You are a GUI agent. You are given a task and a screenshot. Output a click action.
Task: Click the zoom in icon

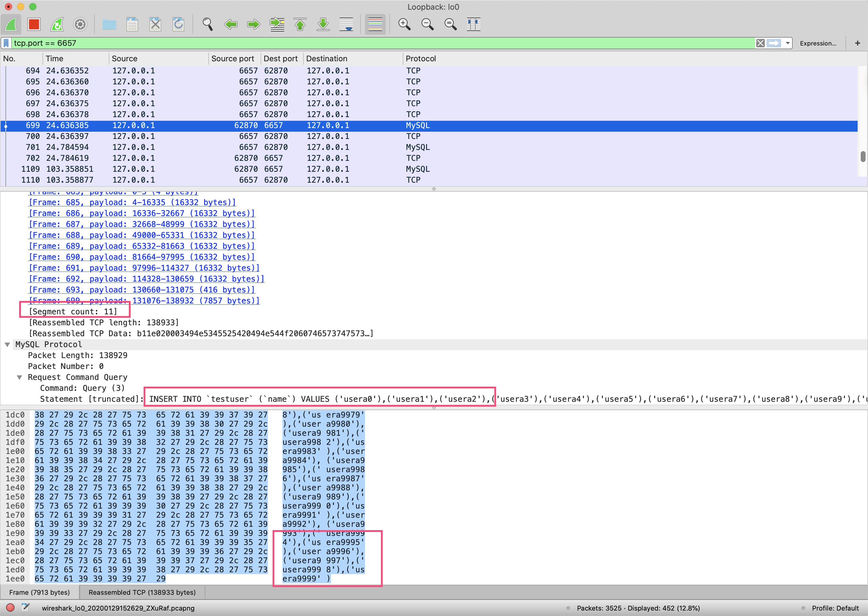coord(404,25)
